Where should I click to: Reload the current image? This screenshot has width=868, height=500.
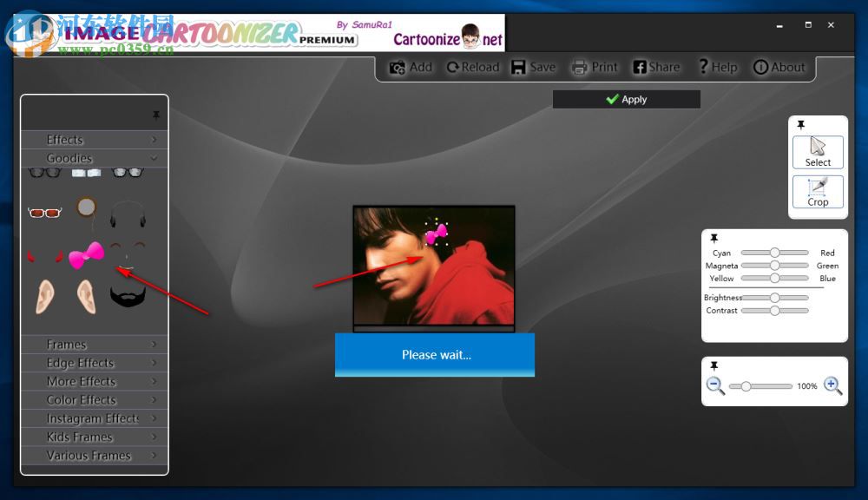pyautogui.click(x=473, y=68)
